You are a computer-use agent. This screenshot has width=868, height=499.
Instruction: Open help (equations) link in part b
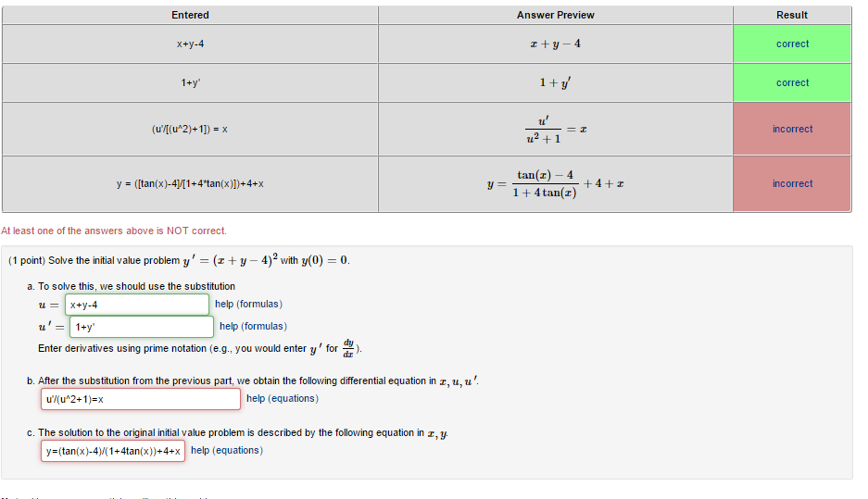283,398
